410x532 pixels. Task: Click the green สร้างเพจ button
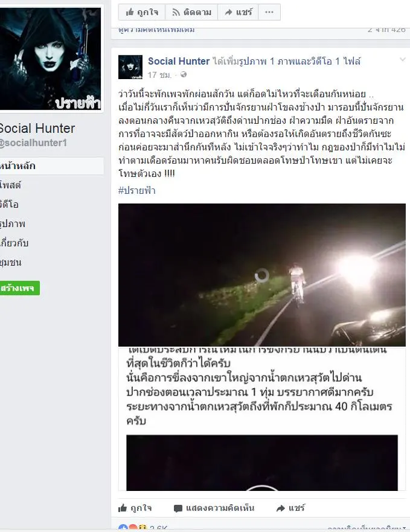(20, 288)
